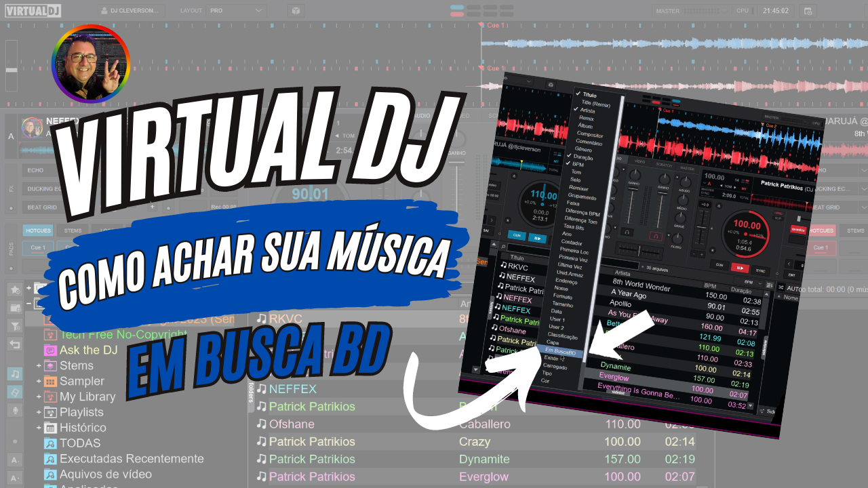Click the back arrow sidebar icon

tap(14, 344)
